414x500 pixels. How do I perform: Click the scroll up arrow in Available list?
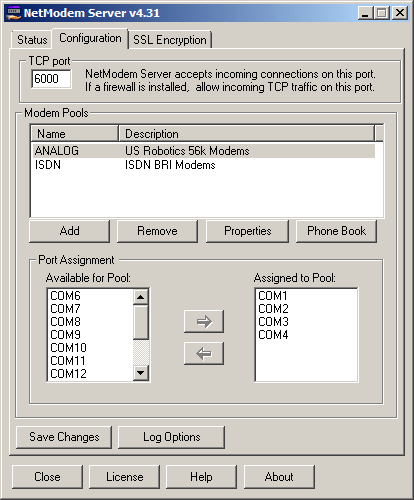[141, 297]
